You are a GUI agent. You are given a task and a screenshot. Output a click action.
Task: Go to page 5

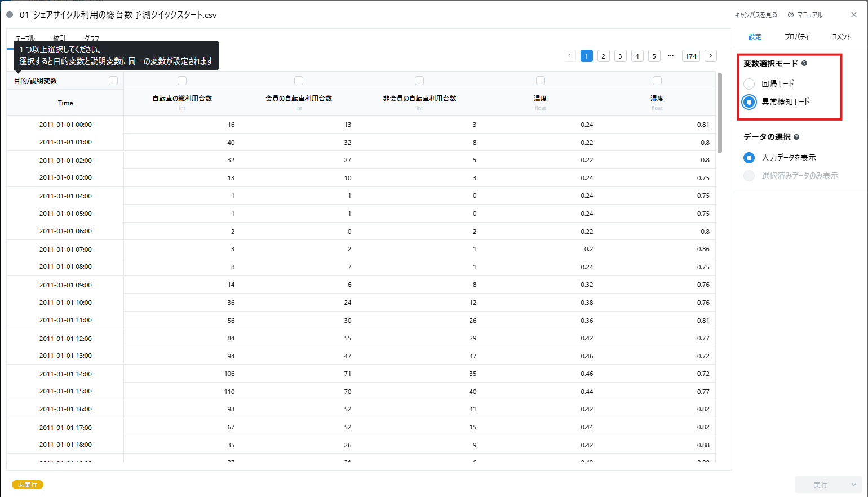[x=654, y=56]
